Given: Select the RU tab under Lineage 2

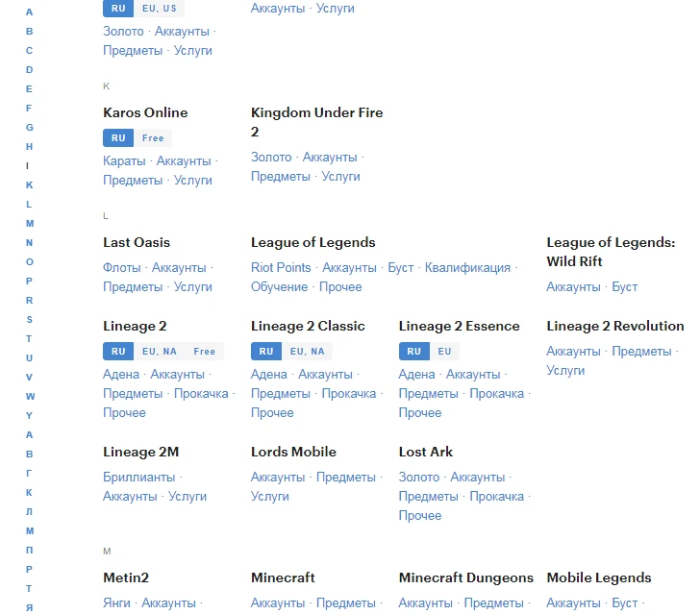Looking at the screenshot, I should [118, 351].
